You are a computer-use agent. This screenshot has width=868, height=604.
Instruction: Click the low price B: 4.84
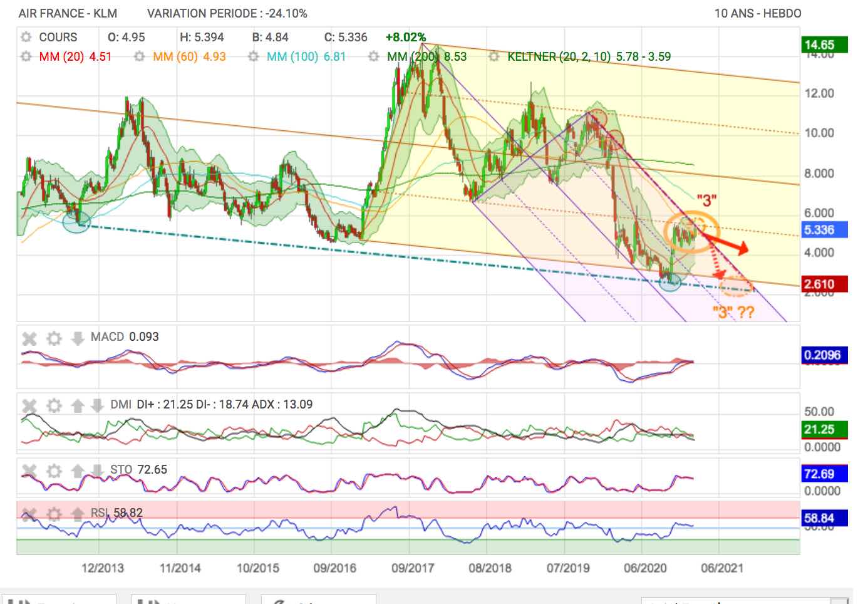[x=270, y=37]
